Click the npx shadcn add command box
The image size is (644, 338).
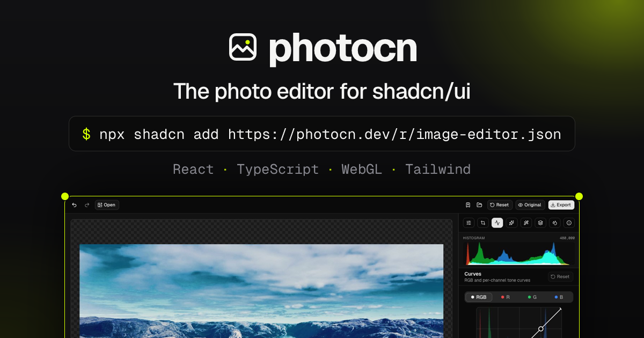[x=322, y=134]
